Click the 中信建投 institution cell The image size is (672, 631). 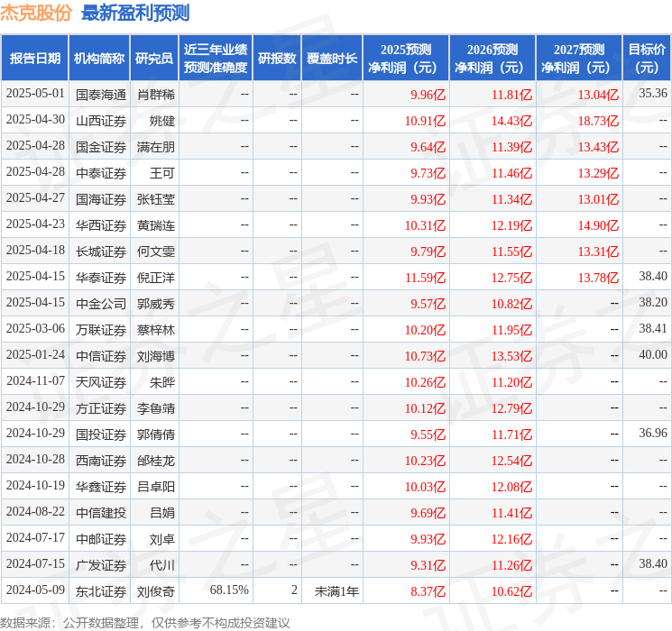pos(101,513)
